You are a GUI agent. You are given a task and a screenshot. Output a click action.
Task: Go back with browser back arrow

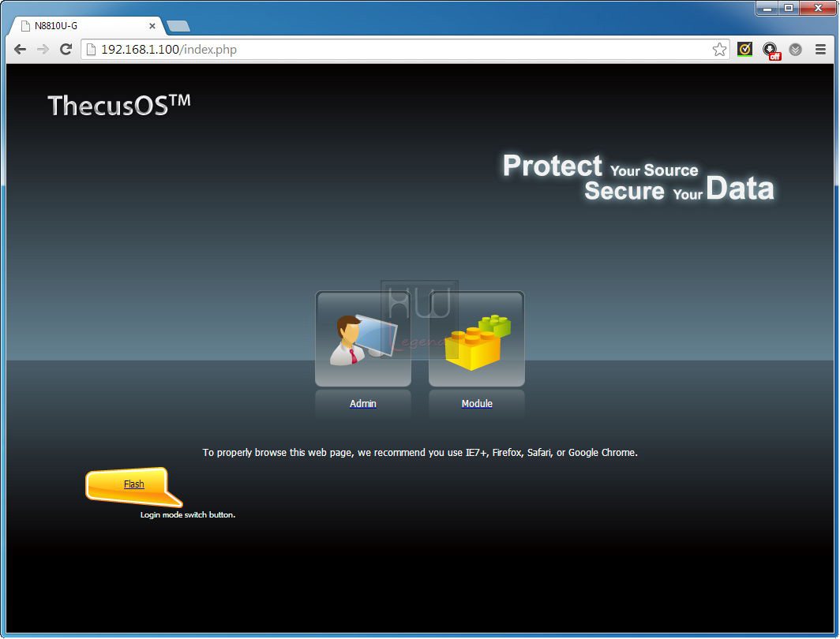[x=21, y=50]
